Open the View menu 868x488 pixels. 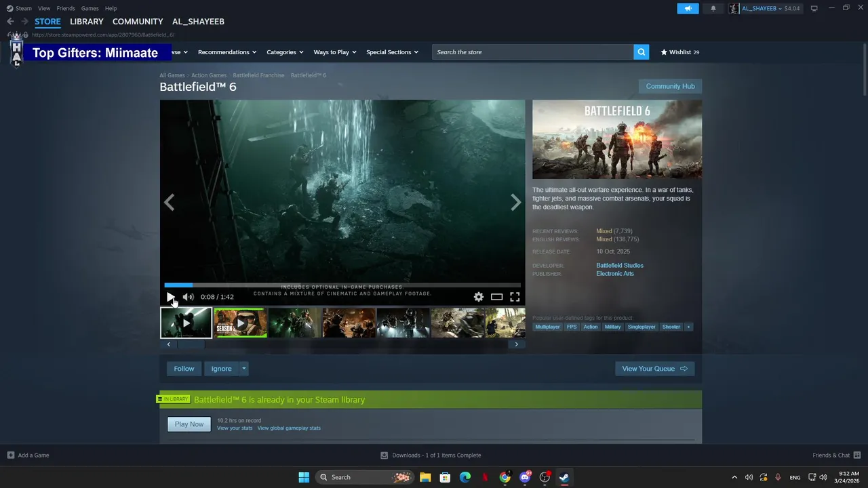[44, 8]
